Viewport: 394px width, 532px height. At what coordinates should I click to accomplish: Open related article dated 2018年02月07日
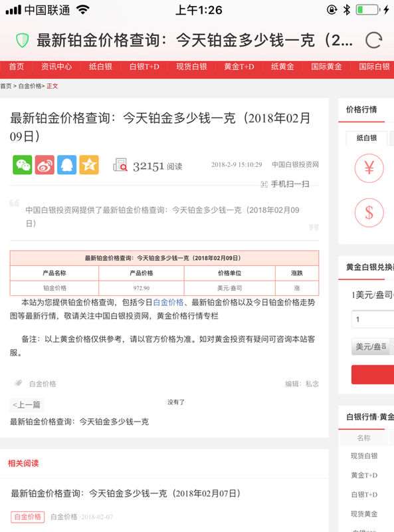(x=126, y=493)
